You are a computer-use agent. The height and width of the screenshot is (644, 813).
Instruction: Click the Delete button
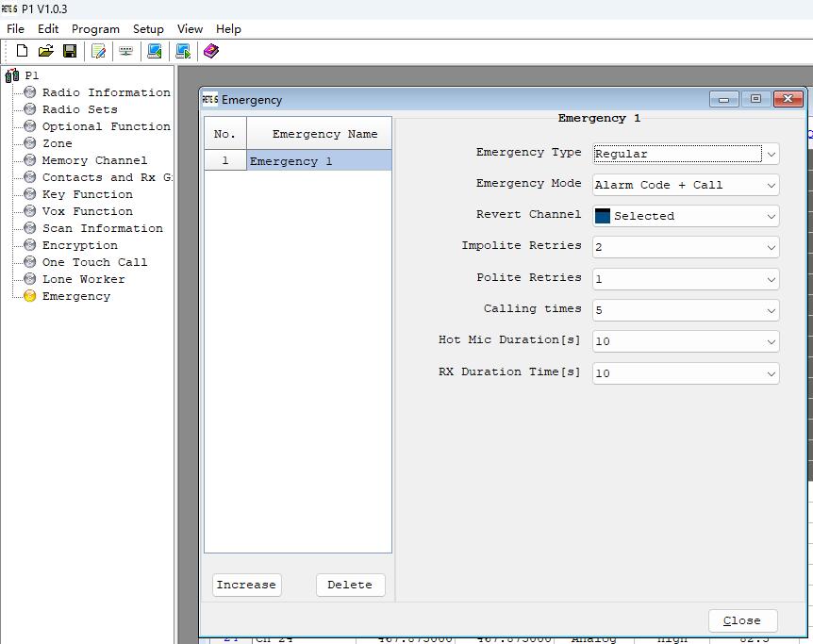pyautogui.click(x=350, y=585)
